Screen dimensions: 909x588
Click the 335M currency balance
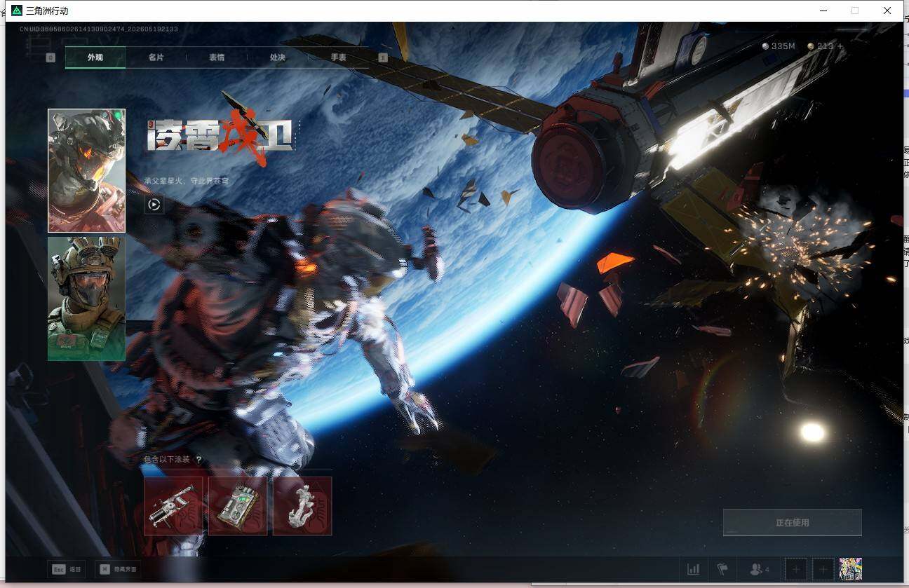click(x=779, y=46)
